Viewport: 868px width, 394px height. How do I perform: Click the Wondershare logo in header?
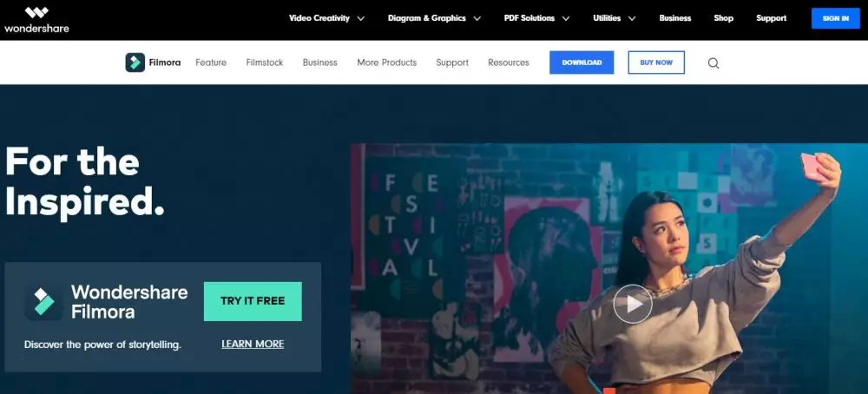coord(36,20)
